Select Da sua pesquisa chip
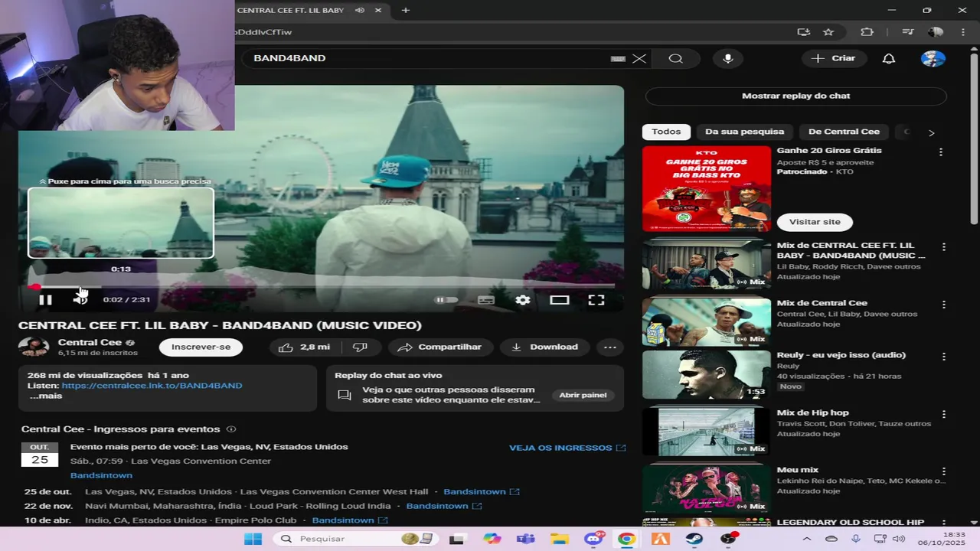 click(744, 132)
